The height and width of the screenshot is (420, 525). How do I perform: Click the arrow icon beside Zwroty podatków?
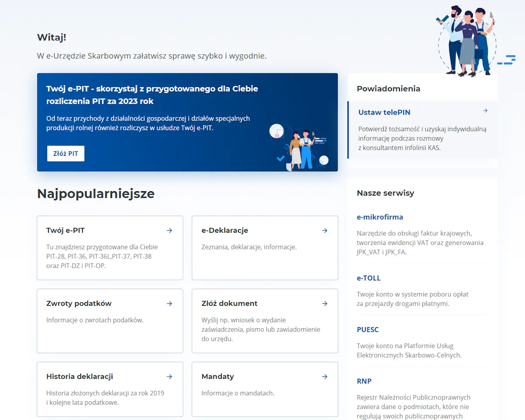169,304
